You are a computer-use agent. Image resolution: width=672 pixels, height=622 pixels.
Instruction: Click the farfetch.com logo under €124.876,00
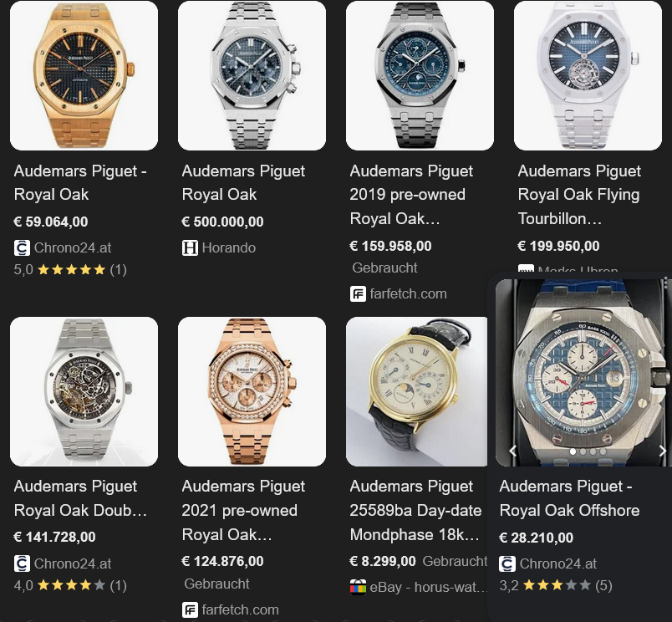(190, 610)
